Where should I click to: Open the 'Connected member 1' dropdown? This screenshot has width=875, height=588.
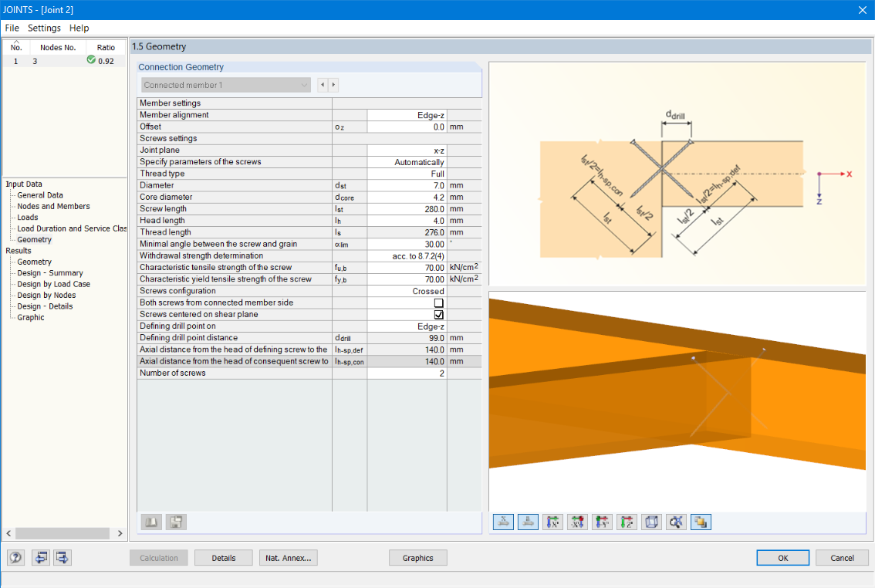pos(226,85)
